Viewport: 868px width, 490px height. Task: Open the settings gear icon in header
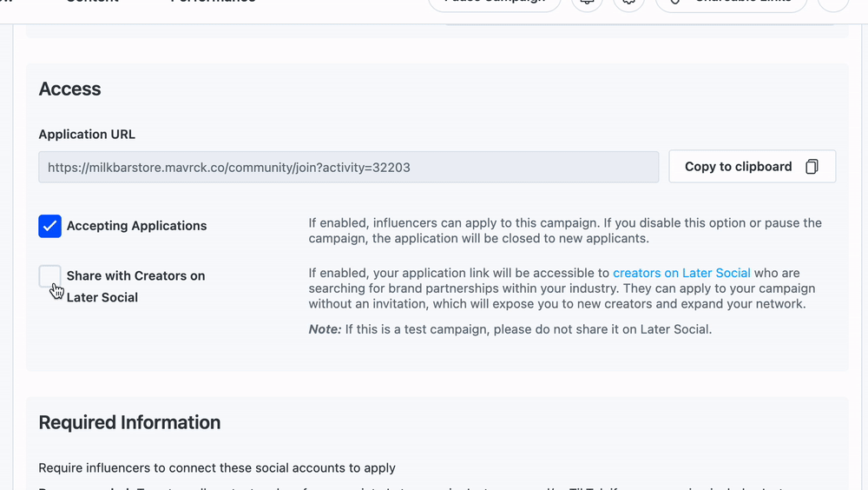click(x=629, y=3)
